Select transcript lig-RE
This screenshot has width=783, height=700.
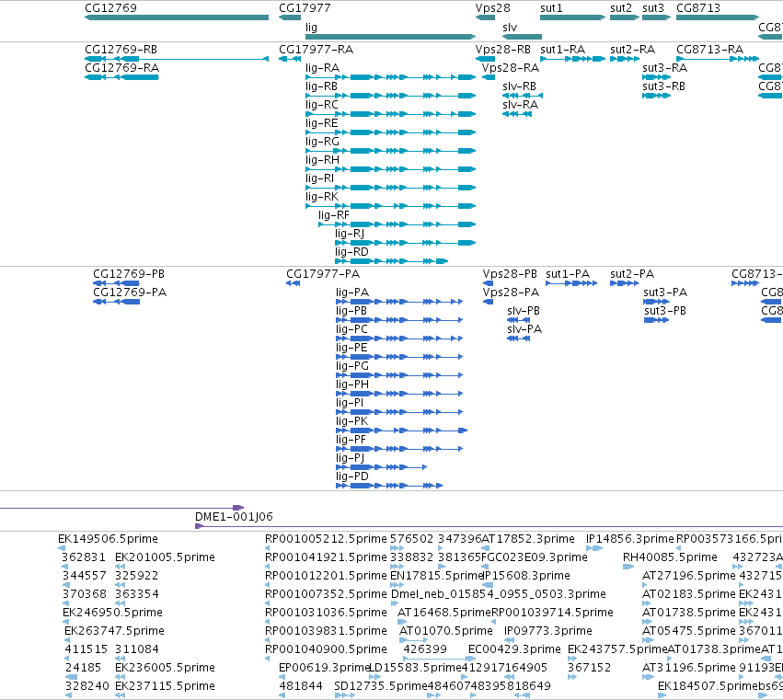(x=390, y=132)
